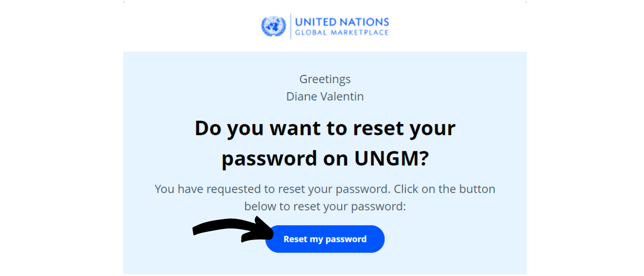644x276 pixels.
Task: Click the word 'password' inside the blue button
Action: point(346,239)
